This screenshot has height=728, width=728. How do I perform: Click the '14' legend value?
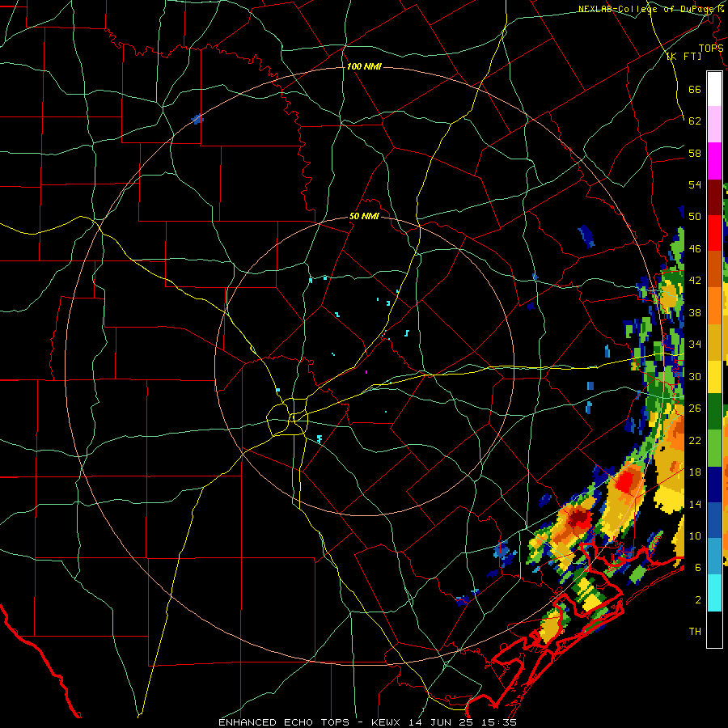[695, 504]
